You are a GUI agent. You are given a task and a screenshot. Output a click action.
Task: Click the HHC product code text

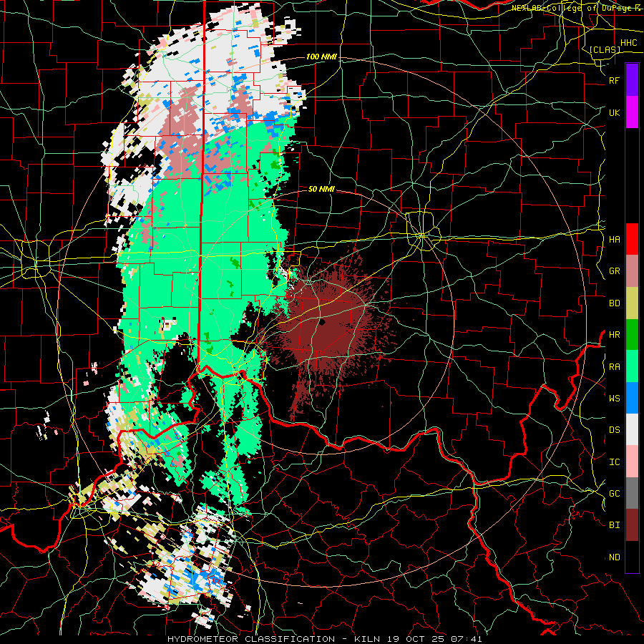tap(628, 43)
